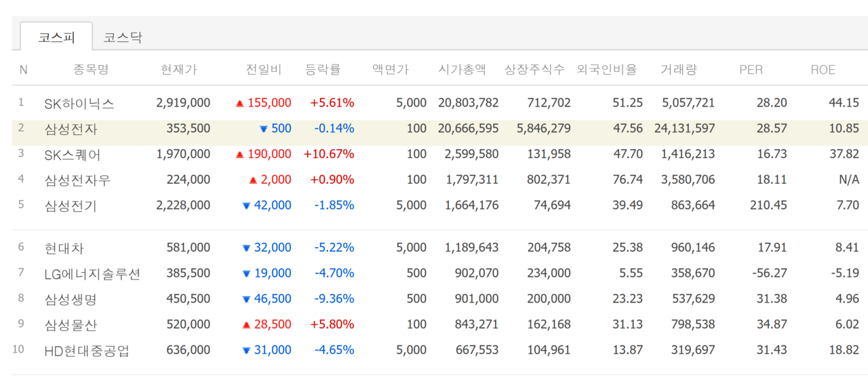Click the 전일비 column header
Screen dimensions: 868x378
click(264, 69)
